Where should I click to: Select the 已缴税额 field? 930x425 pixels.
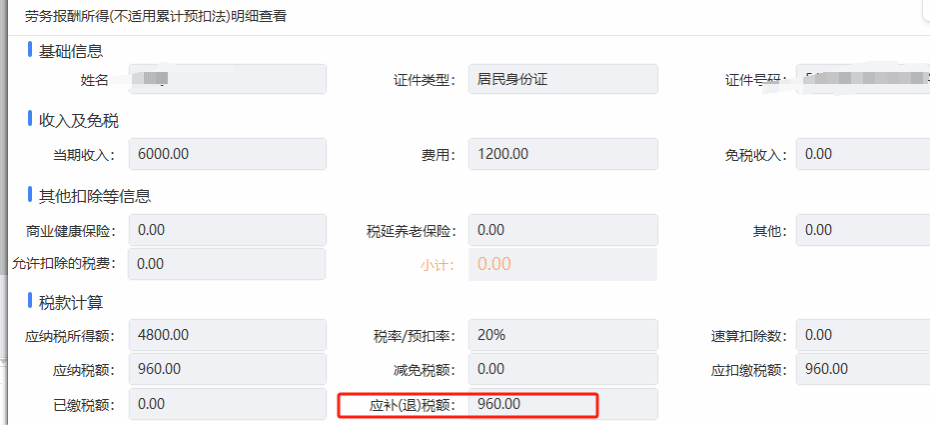227,404
